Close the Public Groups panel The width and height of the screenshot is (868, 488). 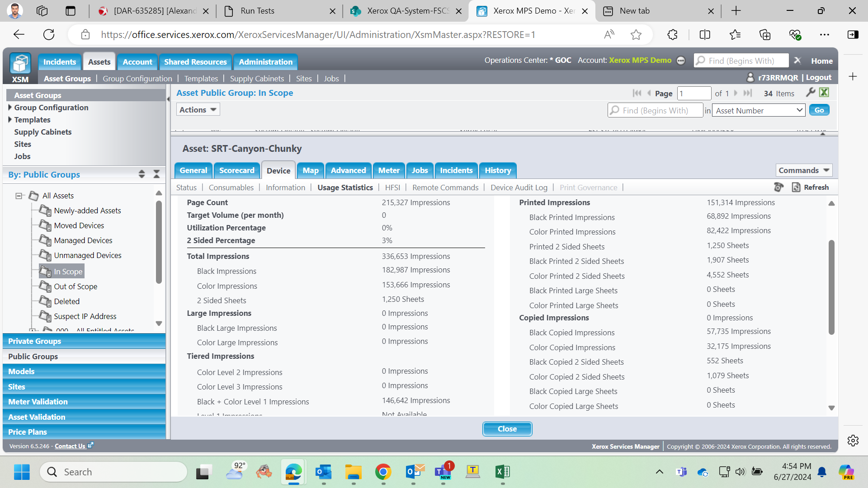(x=157, y=174)
